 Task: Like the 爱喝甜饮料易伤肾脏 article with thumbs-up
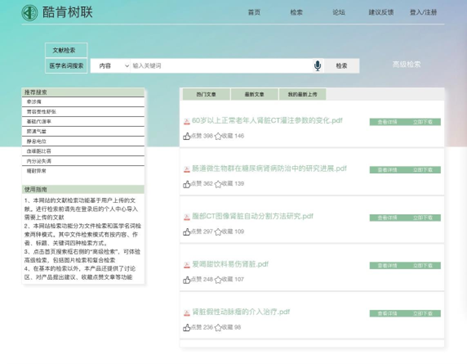(187, 280)
